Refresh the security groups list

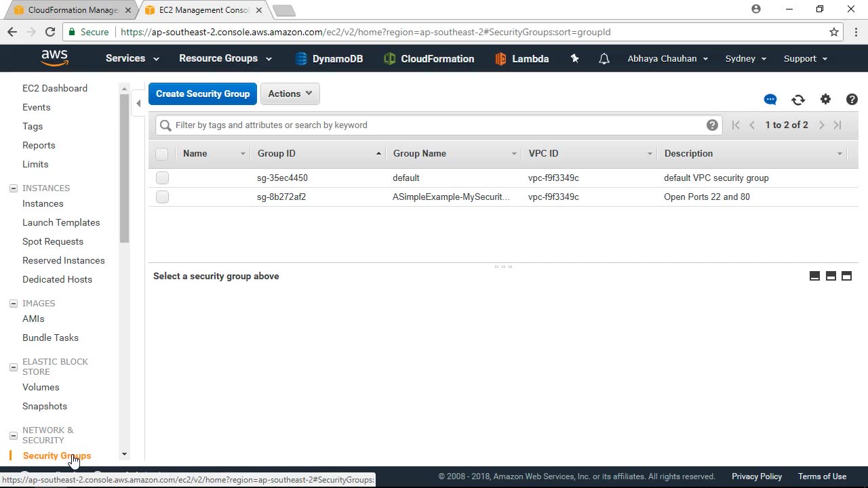coord(798,100)
